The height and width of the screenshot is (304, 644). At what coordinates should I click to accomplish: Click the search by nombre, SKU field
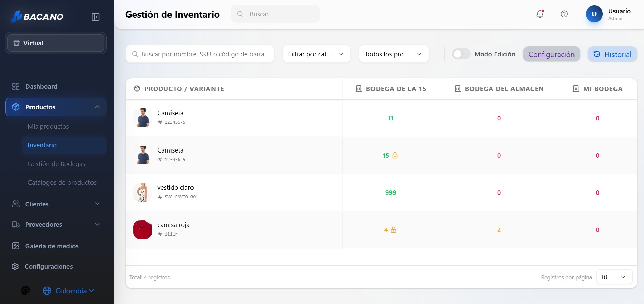tap(200, 54)
